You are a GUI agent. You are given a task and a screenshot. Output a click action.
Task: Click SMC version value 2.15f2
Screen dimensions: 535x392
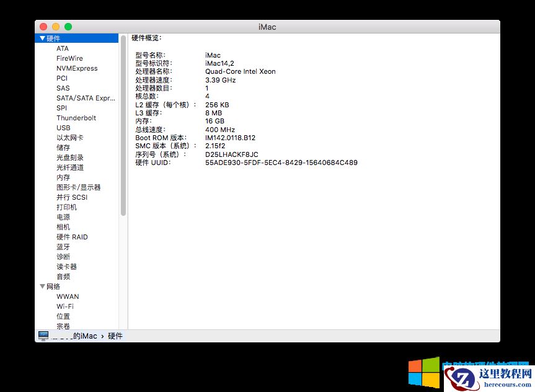[215, 146]
